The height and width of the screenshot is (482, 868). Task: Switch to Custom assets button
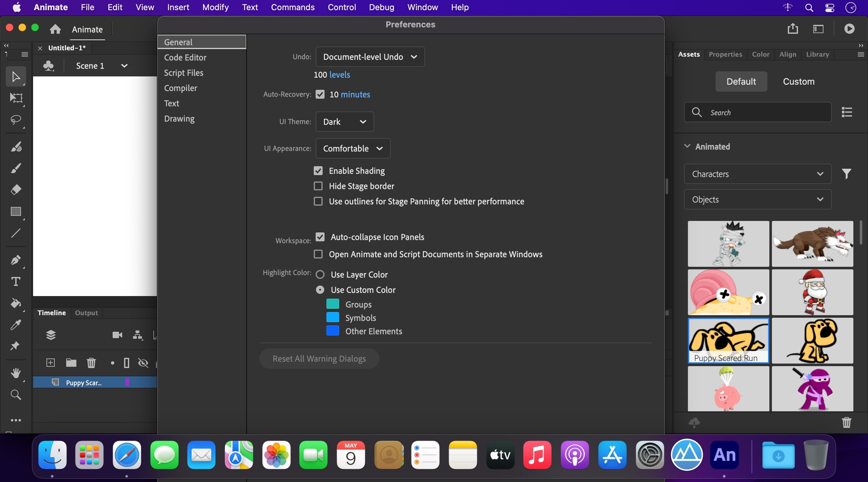tap(798, 82)
